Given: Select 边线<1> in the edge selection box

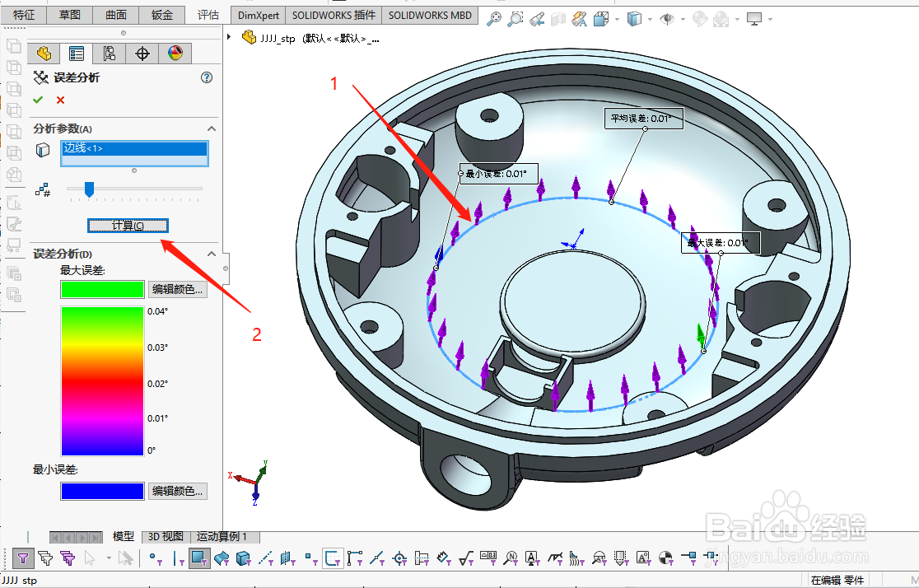Looking at the screenshot, I should pyautogui.click(x=134, y=148).
